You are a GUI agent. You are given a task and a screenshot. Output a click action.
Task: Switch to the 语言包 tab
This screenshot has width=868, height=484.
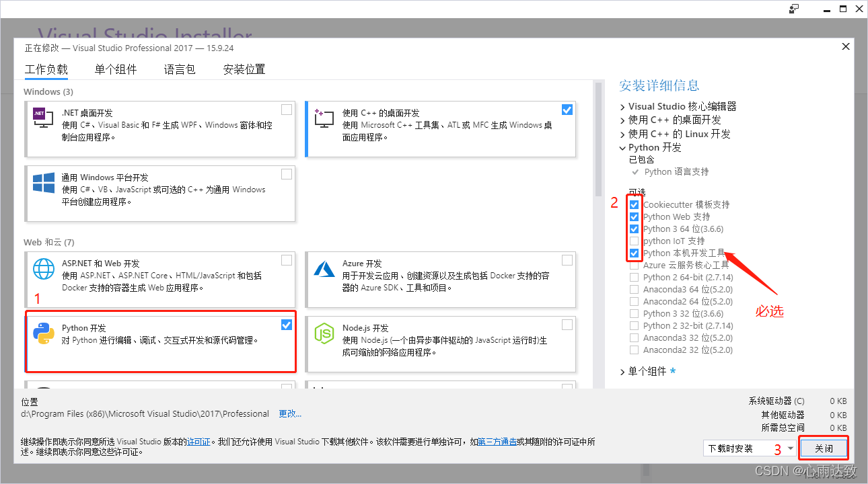tap(180, 69)
